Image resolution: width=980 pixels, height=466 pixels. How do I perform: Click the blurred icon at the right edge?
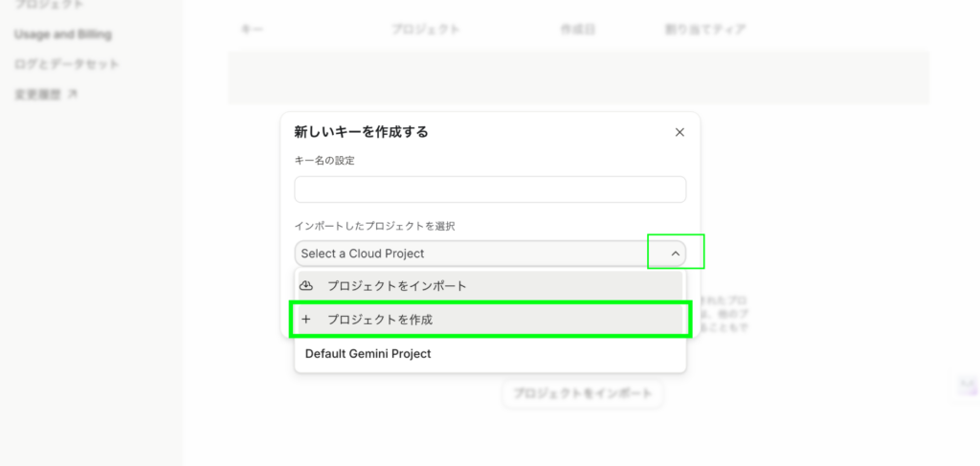(969, 387)
